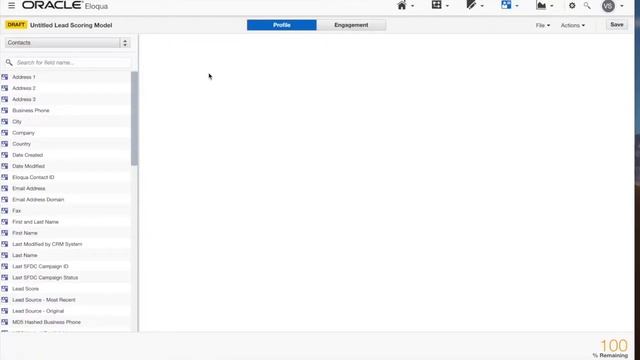Open the VS user avatar
This screenshot has width=640, height=360.
tap(608, 6)
